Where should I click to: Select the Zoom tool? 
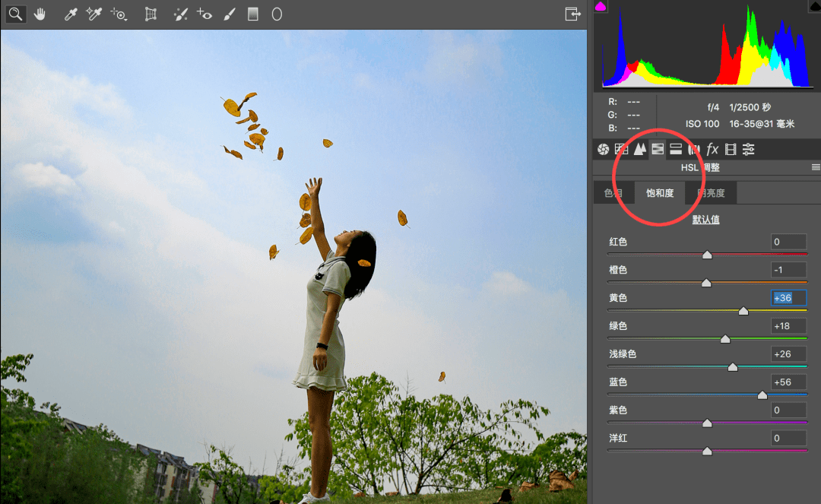click(16, 14)
